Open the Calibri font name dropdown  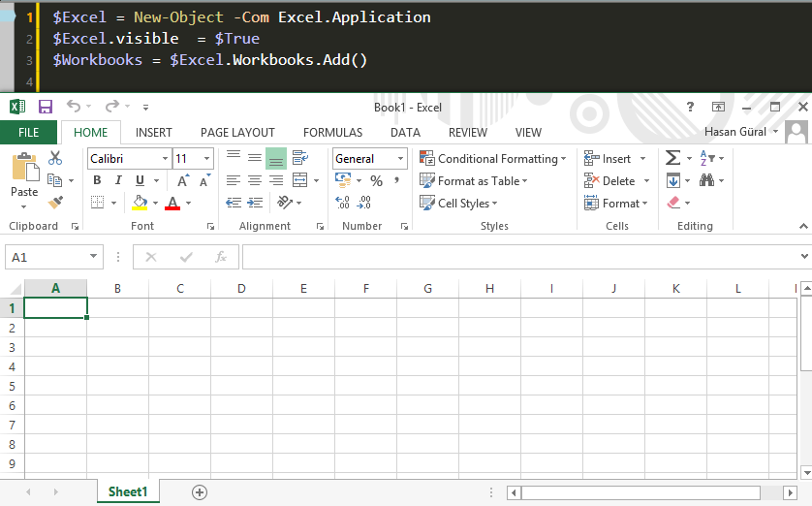click(165, 158)
